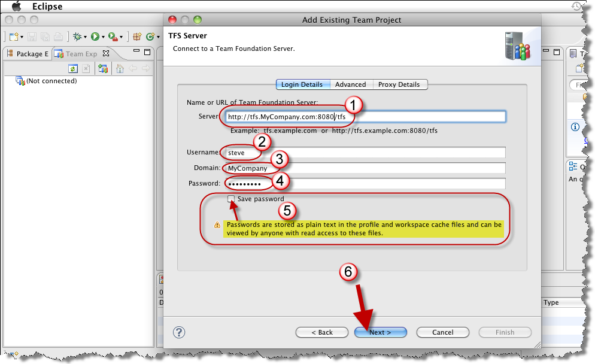Click the disabled delete page icon in Team Explorer
Viewport: 595px width, 364px height.
click(86, 69)
